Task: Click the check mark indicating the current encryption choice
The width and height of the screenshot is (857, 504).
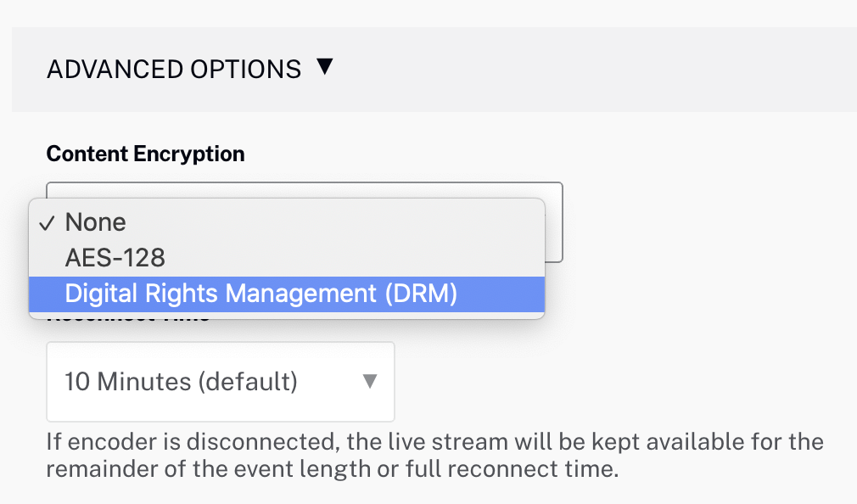Action: [48, 222]
